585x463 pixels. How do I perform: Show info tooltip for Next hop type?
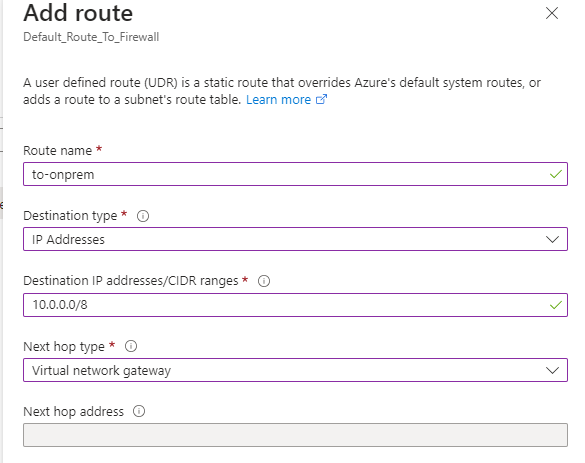pos(131,346)
